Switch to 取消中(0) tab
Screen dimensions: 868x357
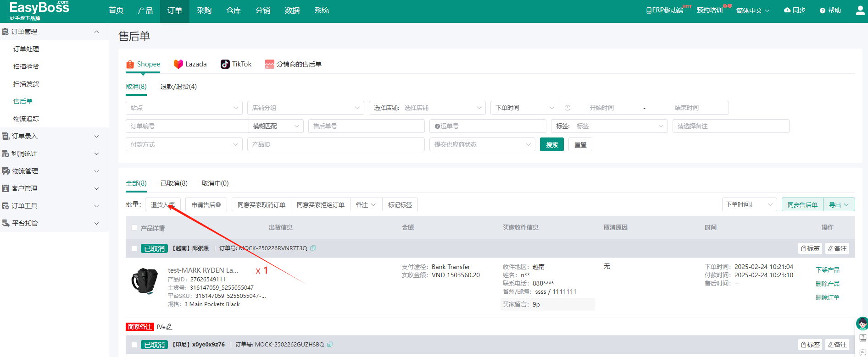[x=215, y=183]
